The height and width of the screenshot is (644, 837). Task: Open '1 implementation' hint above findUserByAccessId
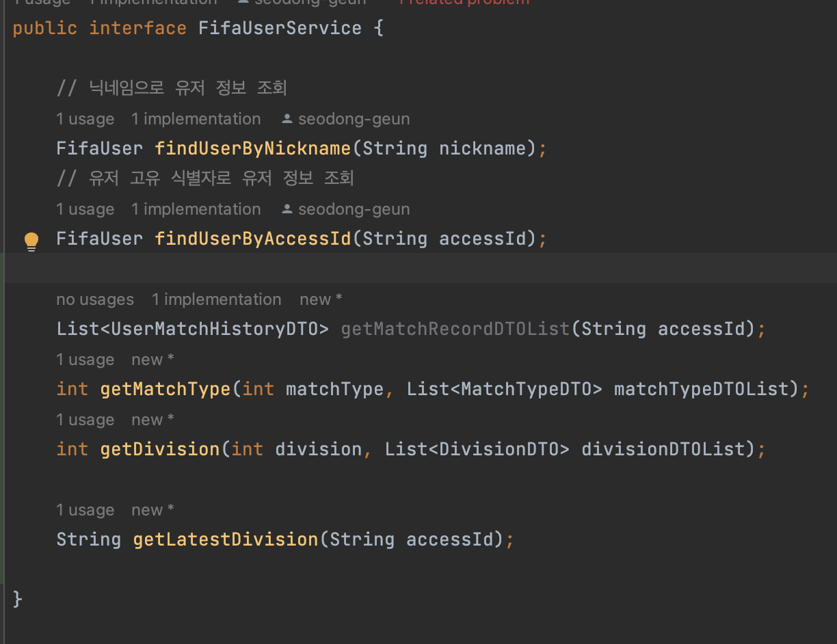[x=196, y=209]
